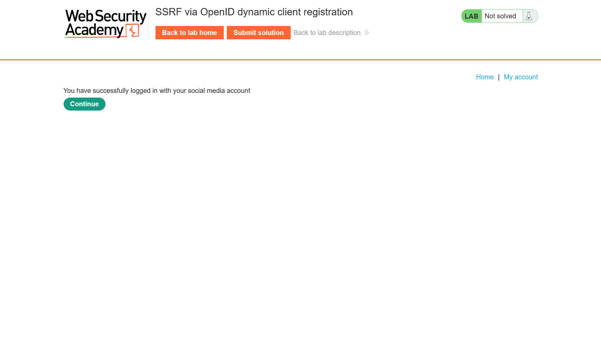Go to the Home page link
The width and height of the screenshot is (601, 364).
click(x=484, y=77)
